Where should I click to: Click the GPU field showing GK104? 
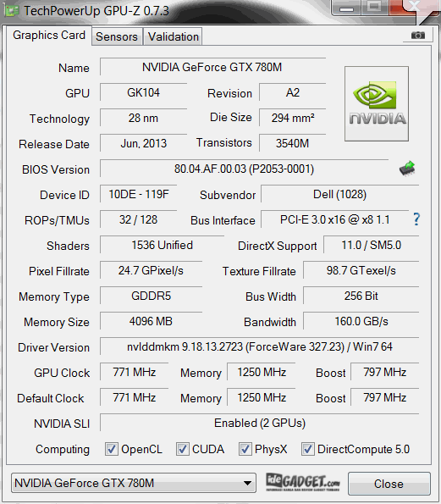tap(143, 92)
